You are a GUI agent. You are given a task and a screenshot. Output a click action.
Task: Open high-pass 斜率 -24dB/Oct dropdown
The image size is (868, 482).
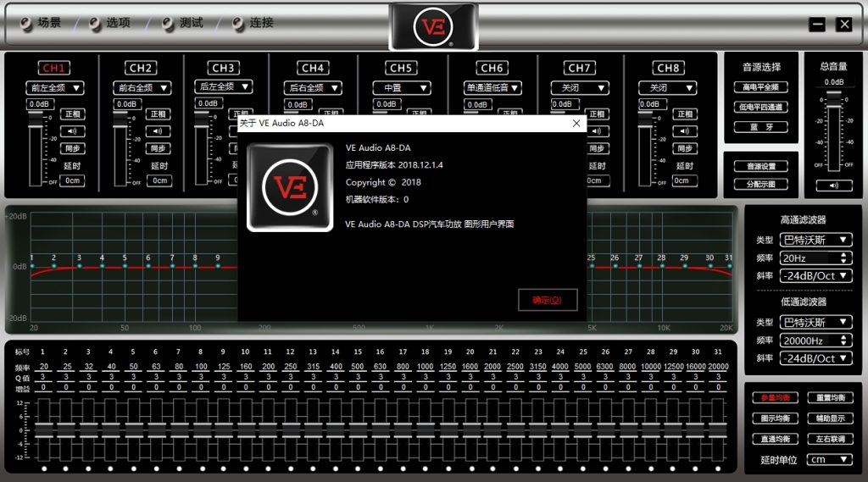(x=816, y=275)
